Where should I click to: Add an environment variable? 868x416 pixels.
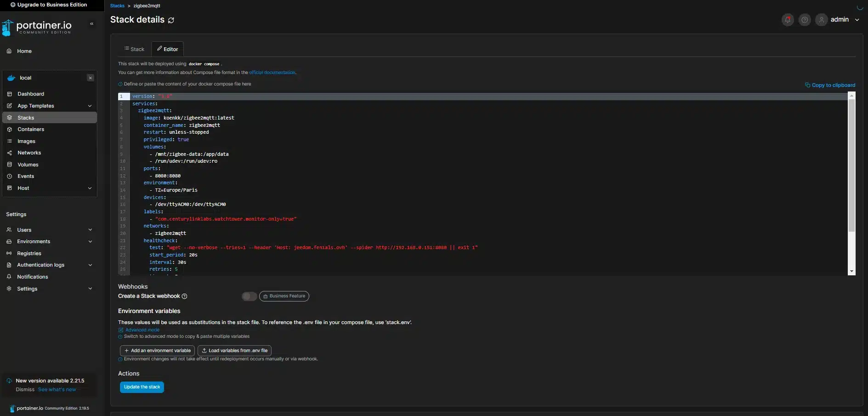click(157, 351)
